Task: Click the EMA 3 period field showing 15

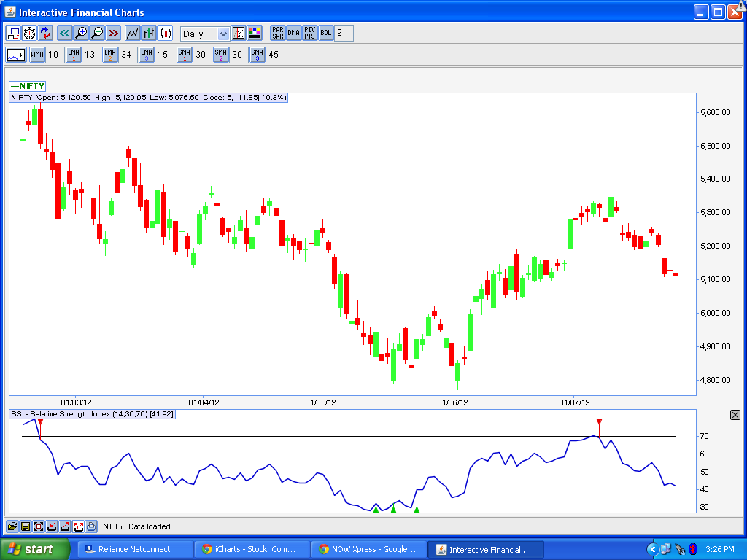Action: [164, 55]
